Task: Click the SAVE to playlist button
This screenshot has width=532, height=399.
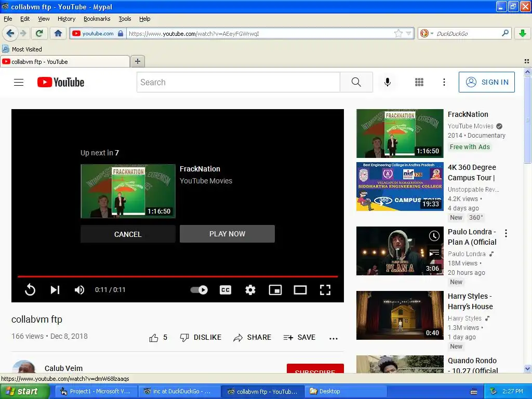Action: (299, 338)
